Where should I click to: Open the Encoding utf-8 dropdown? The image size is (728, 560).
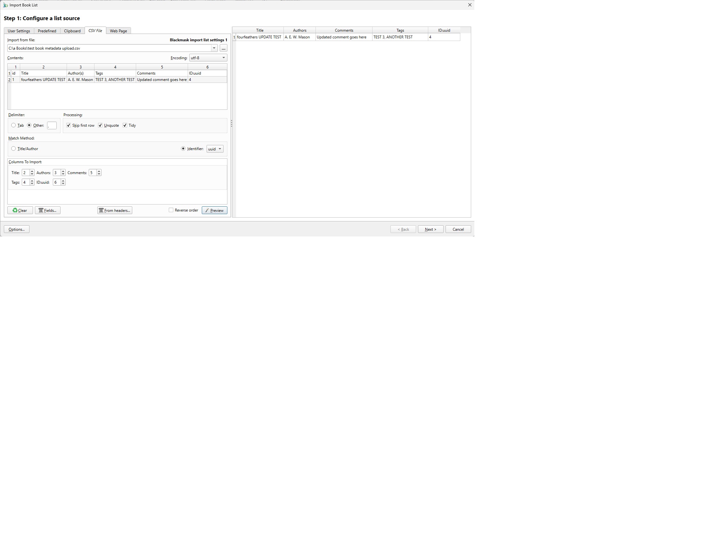[208, 58]
